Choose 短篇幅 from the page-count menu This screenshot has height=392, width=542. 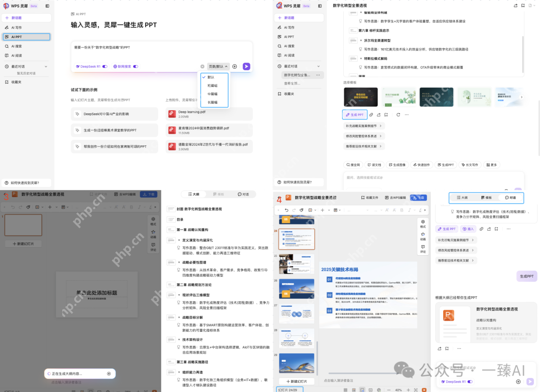tap(213, 86)
